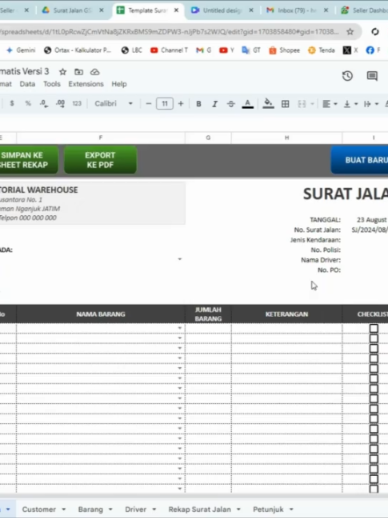Open horizontal align dropdown

tap(330, 104)
